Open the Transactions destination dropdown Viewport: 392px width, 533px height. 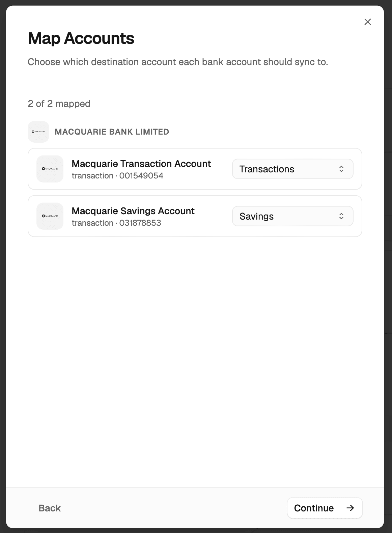point(292,169)
